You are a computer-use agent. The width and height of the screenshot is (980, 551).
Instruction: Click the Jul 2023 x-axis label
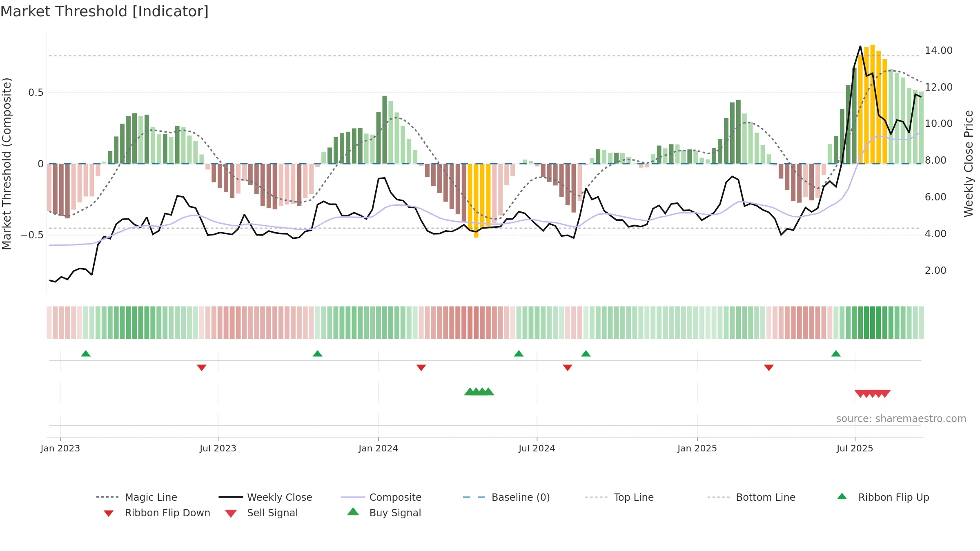(218, 449)
